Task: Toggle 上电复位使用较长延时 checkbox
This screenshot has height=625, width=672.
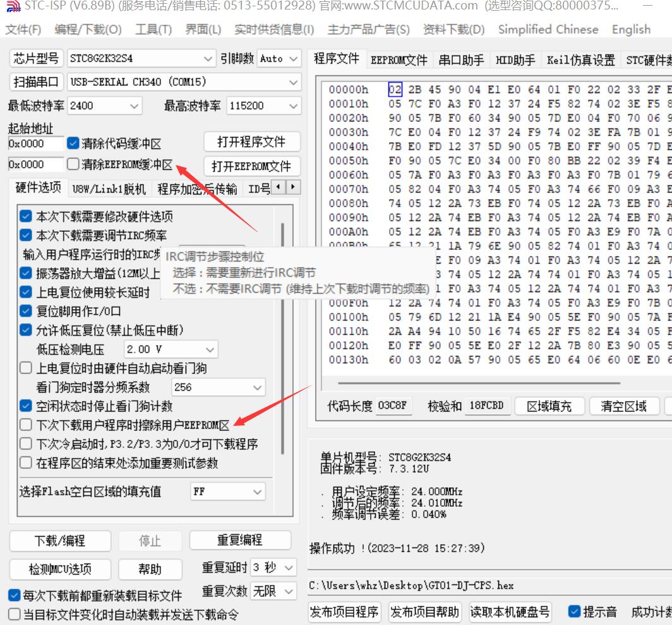Action: coord(26,292)
